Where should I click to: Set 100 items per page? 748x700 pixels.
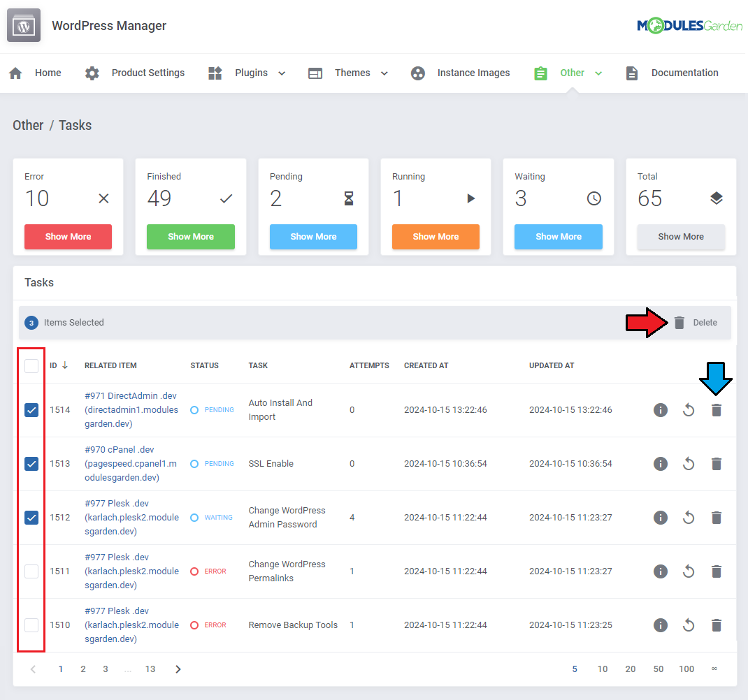[x=686, y=669]
